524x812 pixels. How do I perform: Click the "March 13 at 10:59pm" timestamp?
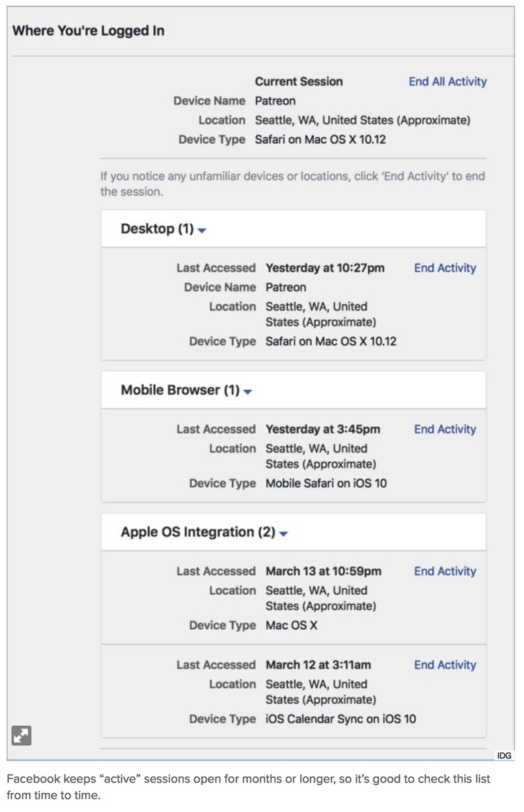tap(323, 571)
